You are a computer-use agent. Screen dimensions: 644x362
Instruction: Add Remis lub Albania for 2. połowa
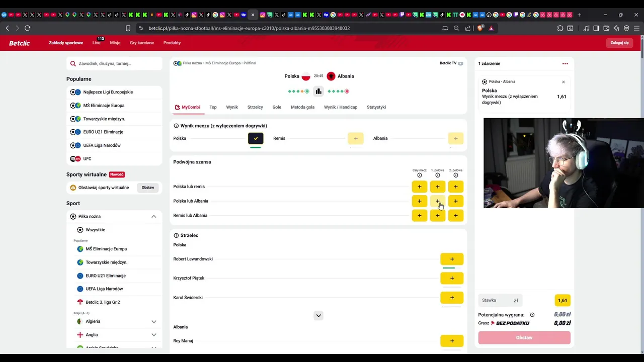tap(456, 215)
